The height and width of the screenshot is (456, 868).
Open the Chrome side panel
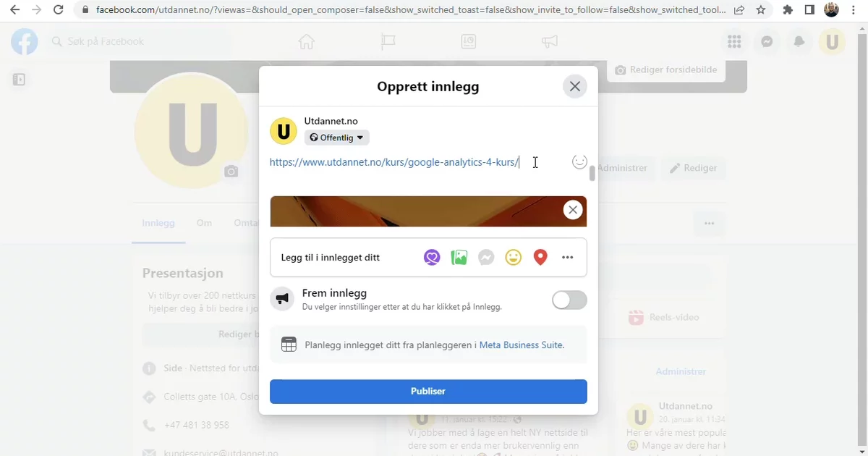pos(809,10)
